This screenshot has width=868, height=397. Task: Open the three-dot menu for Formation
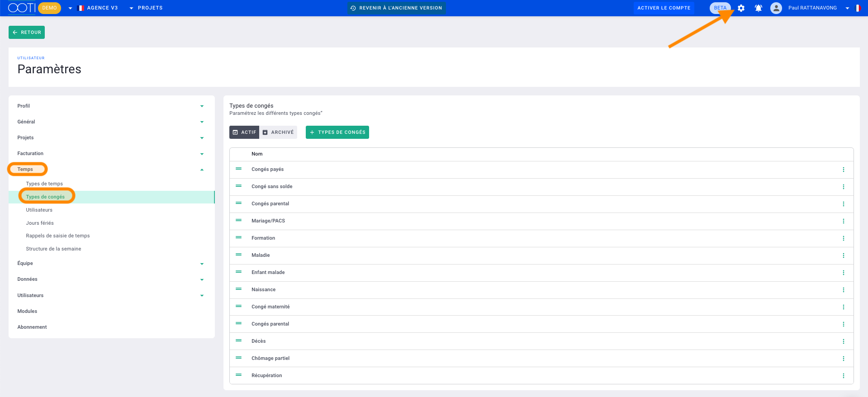coord(844,238)
